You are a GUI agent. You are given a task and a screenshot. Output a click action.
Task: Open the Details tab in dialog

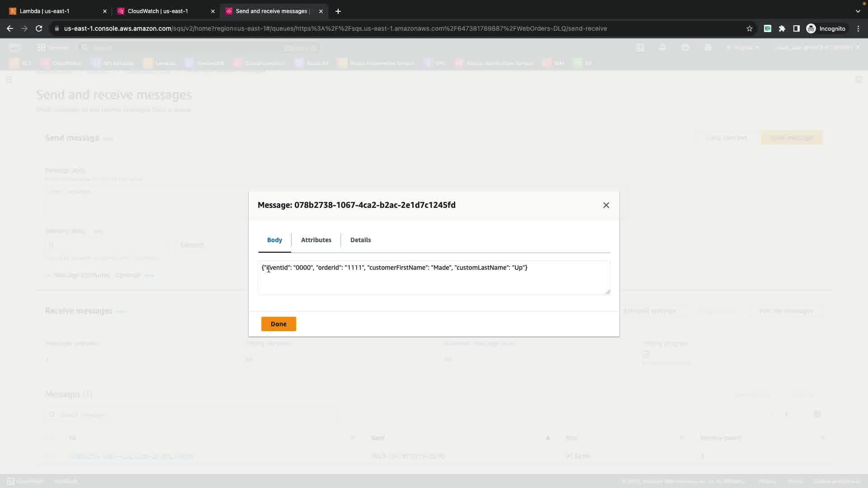click(x=360, y=240)
